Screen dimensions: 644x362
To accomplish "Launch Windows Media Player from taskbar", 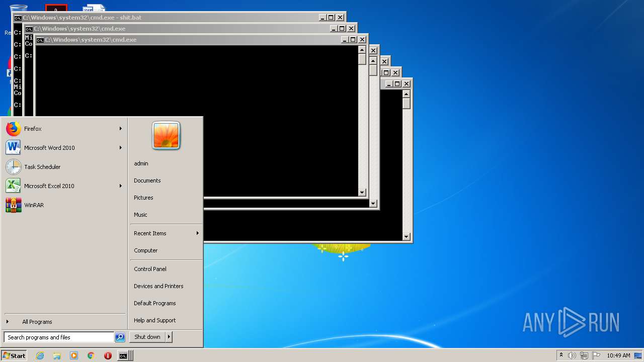I will [74, 355].
